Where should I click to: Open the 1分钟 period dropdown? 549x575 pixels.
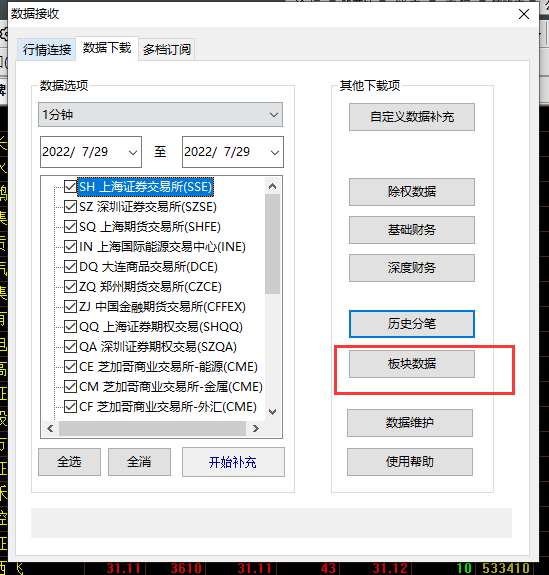coord(160,115)
